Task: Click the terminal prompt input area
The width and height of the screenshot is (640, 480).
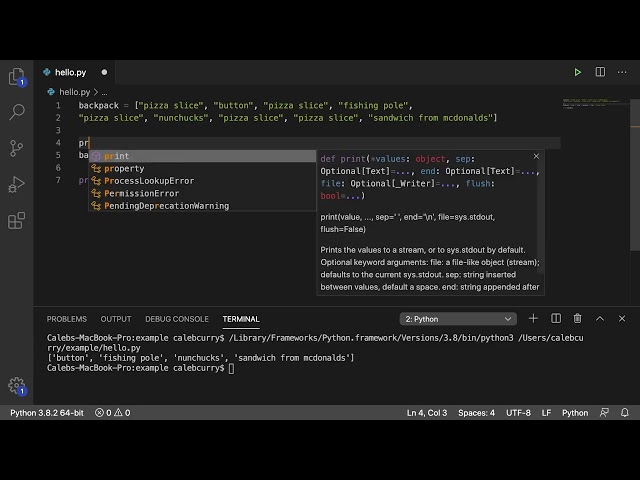Action: click(231, 368)
